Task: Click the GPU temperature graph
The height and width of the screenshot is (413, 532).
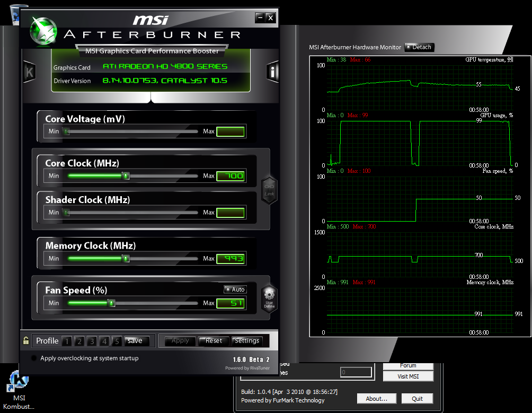Action: click(x=420, y=87)
